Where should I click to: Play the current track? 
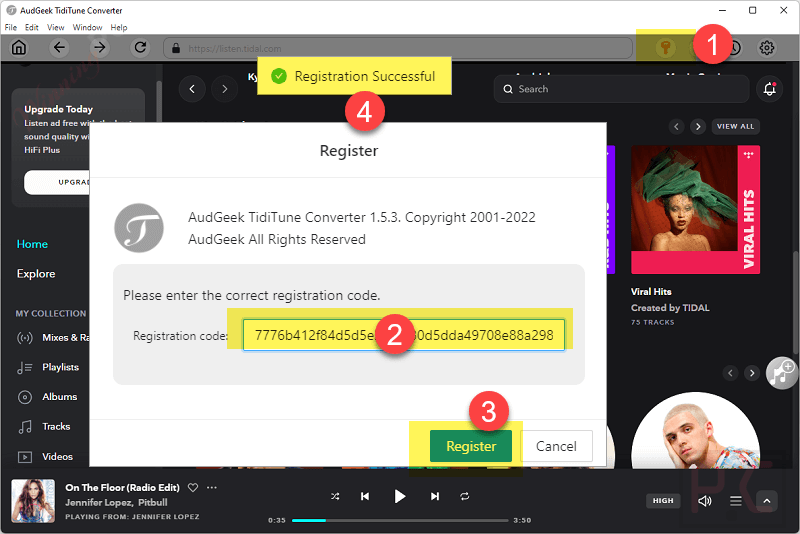(x=400, y=496)
